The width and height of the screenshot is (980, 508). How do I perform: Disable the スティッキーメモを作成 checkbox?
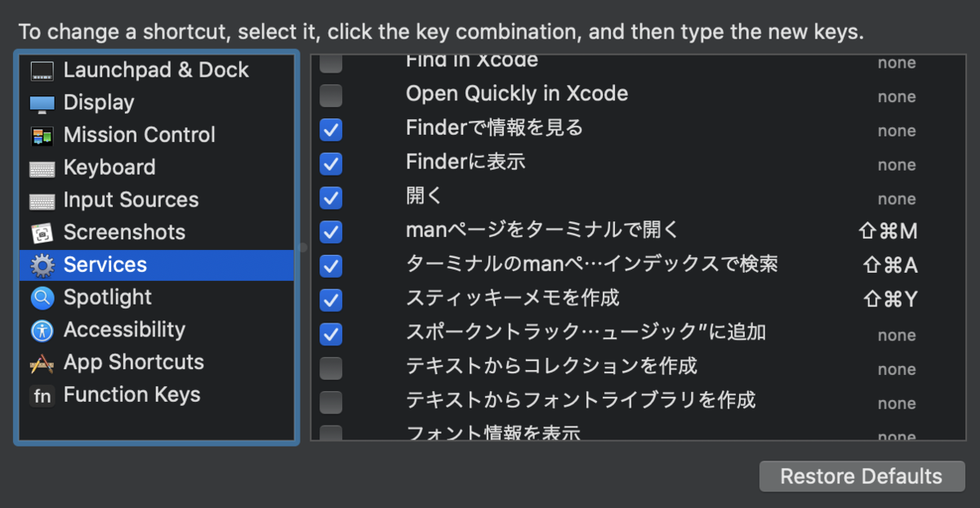click(x=331, y=300)
